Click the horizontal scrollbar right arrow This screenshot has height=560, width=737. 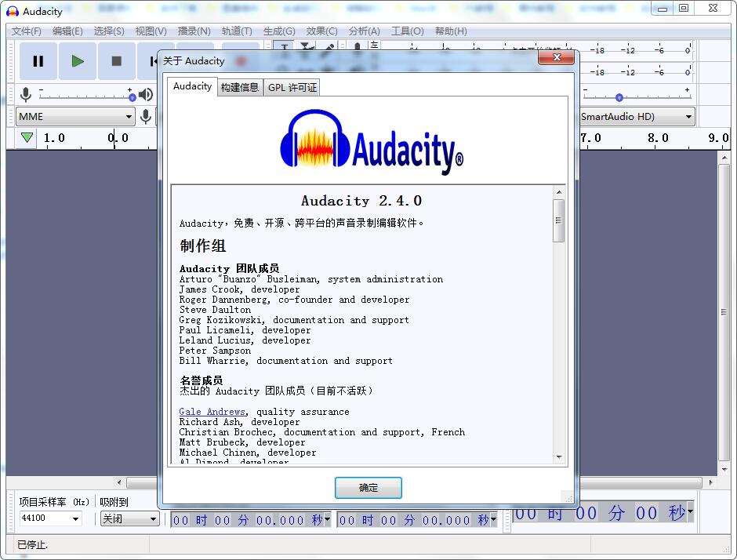(x=710, y=482)
